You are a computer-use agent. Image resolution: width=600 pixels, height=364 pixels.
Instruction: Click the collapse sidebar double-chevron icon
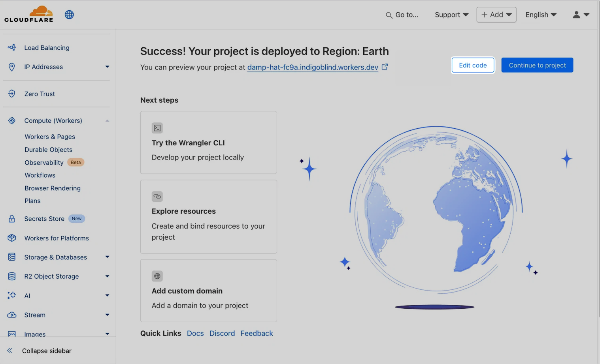(x=10, y=351)
